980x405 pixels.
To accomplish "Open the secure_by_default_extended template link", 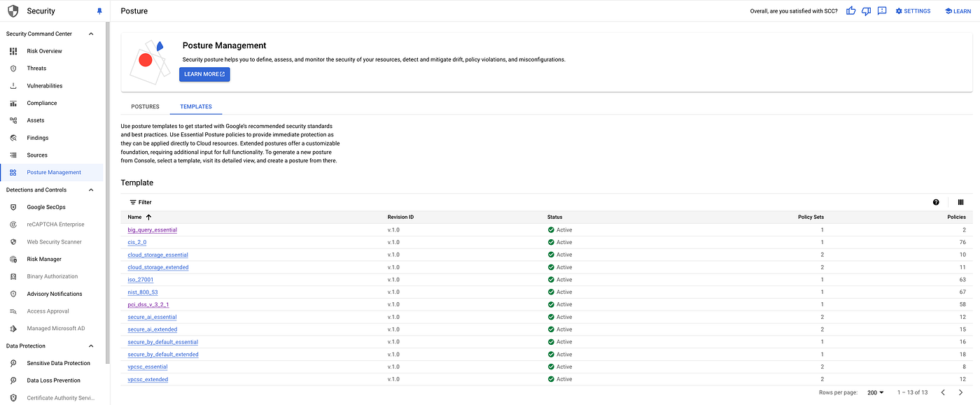I will tap(162, 355).
